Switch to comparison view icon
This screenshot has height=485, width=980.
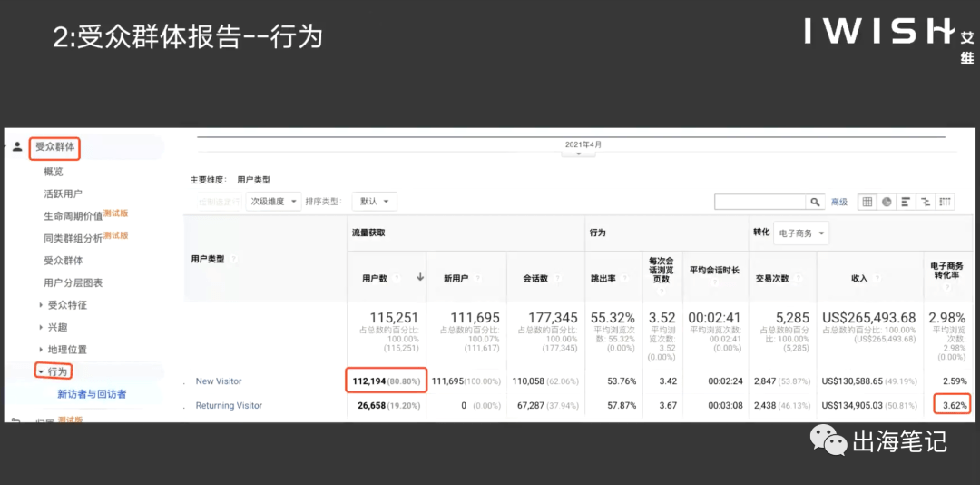[926, 202]
